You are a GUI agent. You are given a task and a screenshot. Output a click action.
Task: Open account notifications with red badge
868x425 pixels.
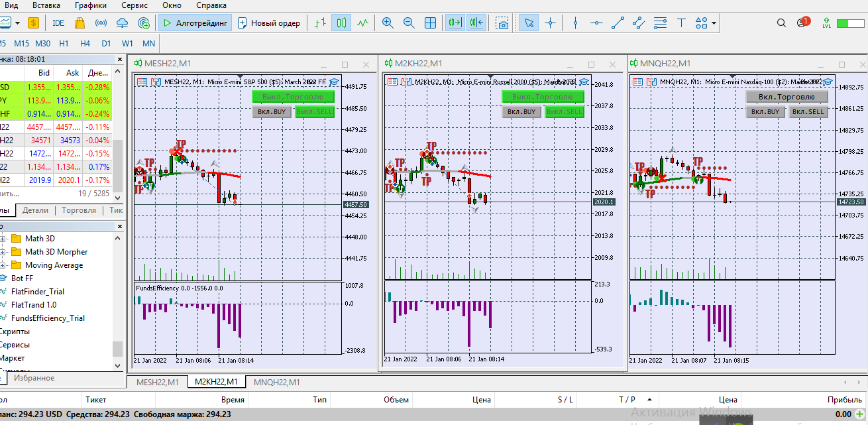803,23
